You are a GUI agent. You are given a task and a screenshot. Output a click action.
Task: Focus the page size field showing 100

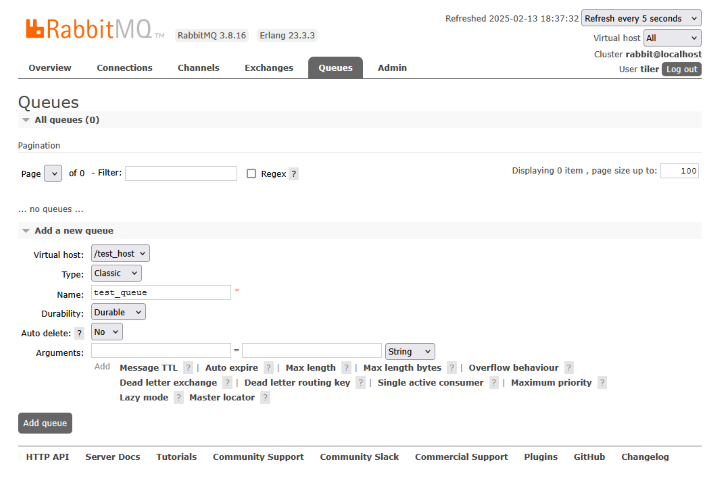pyautogui.click(x=680, y=171)
